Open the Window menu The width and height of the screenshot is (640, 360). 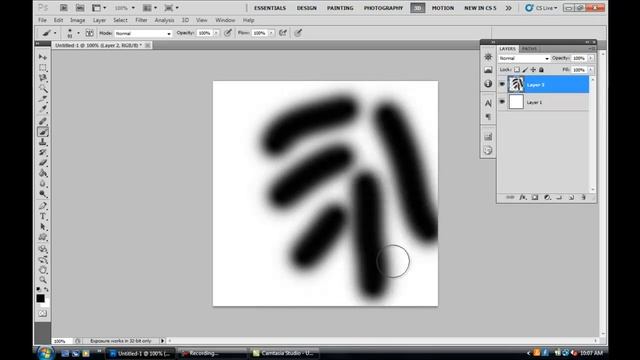(x=225, y=20)
